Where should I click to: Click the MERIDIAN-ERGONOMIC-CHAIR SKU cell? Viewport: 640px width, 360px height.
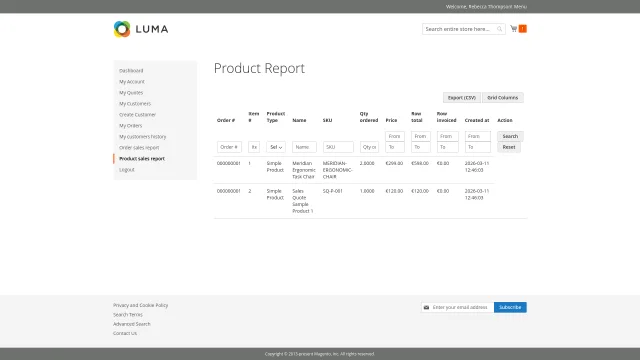pos(338,170)
